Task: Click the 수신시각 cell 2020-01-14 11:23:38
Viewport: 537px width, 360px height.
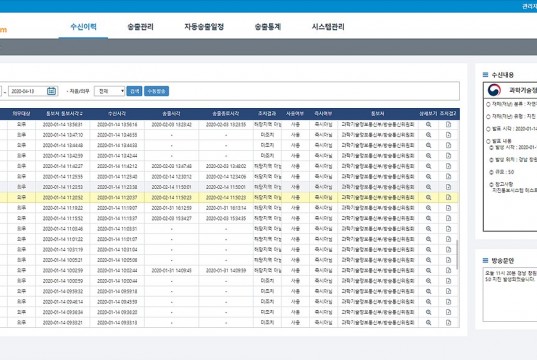Action: point(117,187)
